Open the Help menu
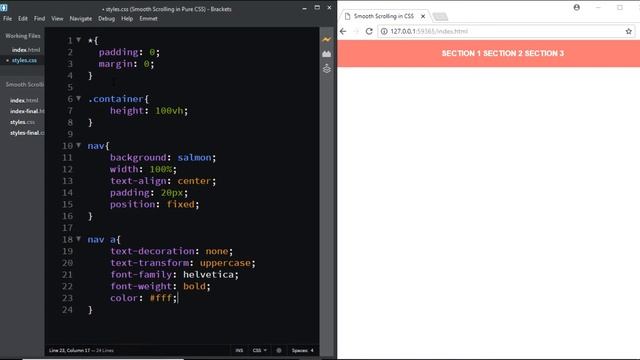This screenshot has width=640, height=360. [127, 18]
